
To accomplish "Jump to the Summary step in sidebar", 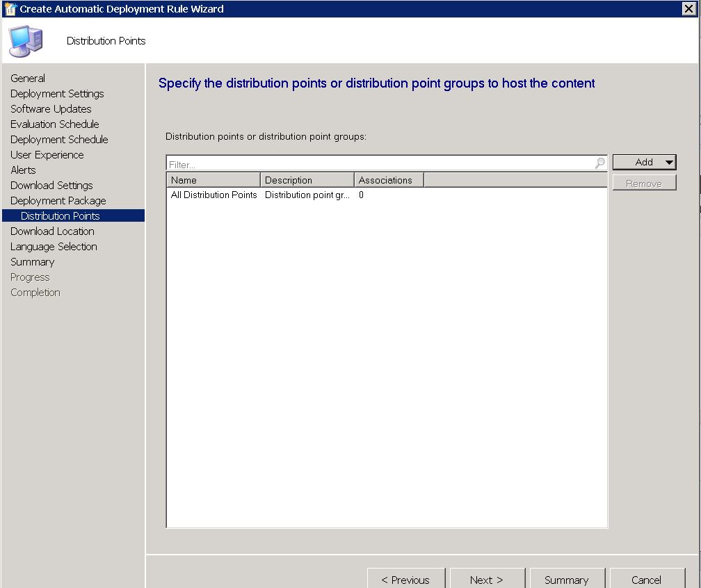I will [32, 262].
